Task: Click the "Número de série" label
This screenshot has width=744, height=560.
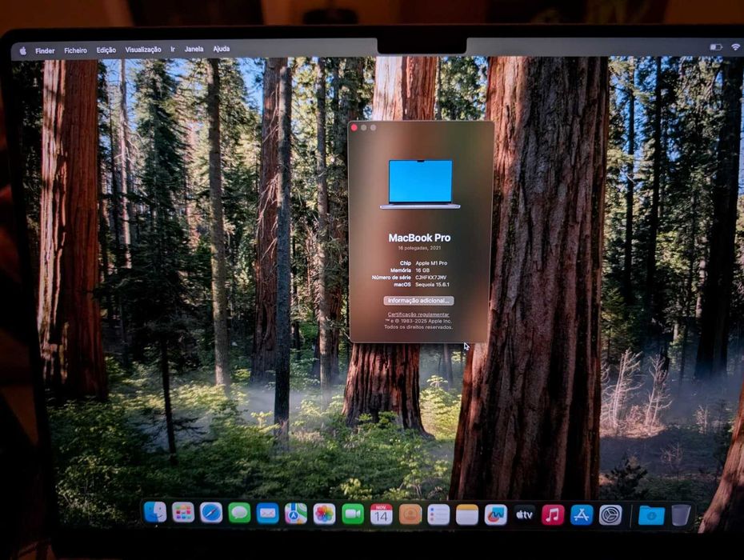Action: point(391,277)
